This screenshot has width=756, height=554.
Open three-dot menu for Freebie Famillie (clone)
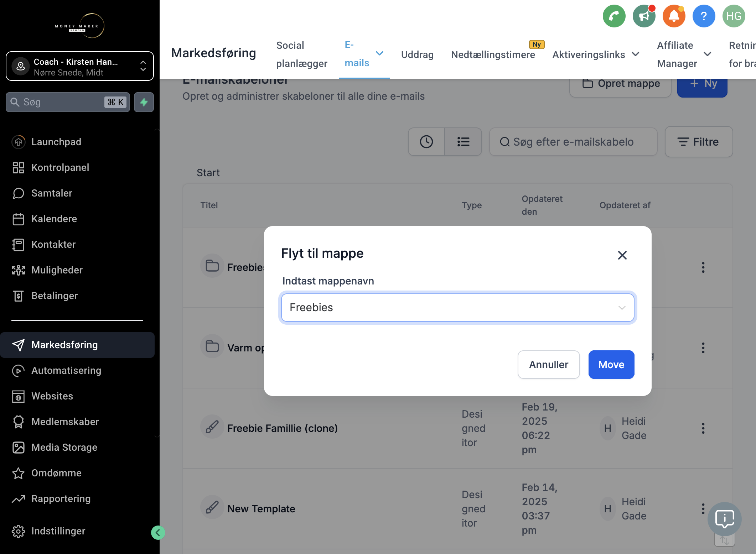(703, 428)
